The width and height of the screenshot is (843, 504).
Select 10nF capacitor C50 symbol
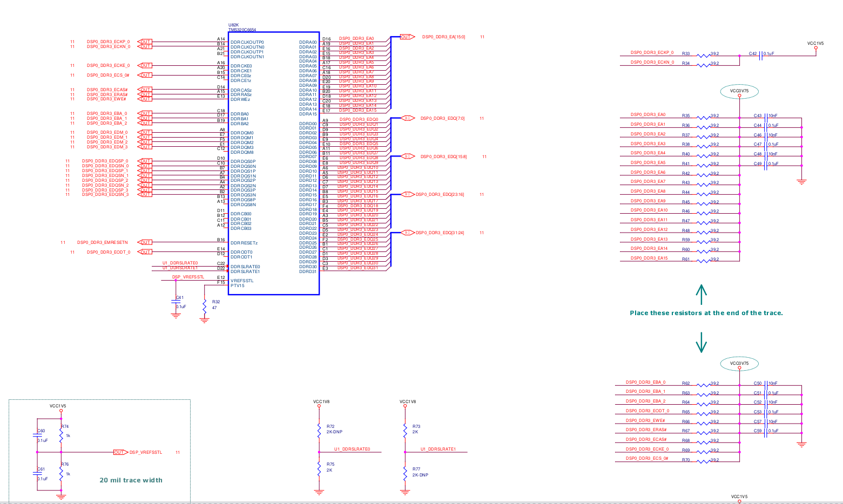pyautogui.click(x=767, y=385)
